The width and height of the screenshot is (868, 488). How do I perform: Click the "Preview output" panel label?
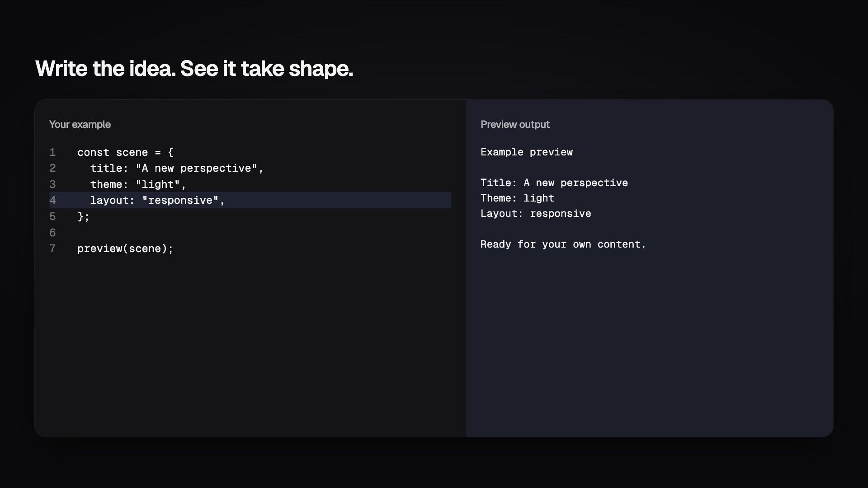coord(515,124)
